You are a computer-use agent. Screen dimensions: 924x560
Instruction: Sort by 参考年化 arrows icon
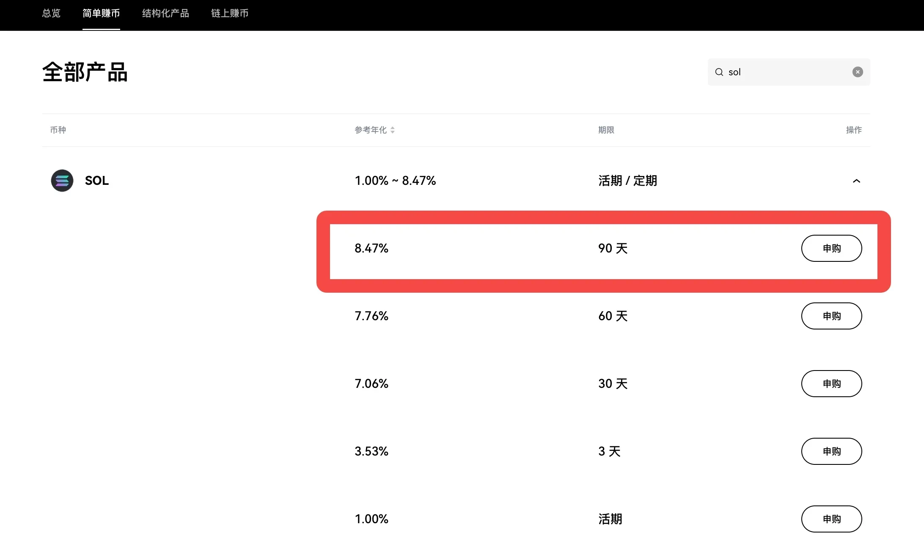(393, 130)
